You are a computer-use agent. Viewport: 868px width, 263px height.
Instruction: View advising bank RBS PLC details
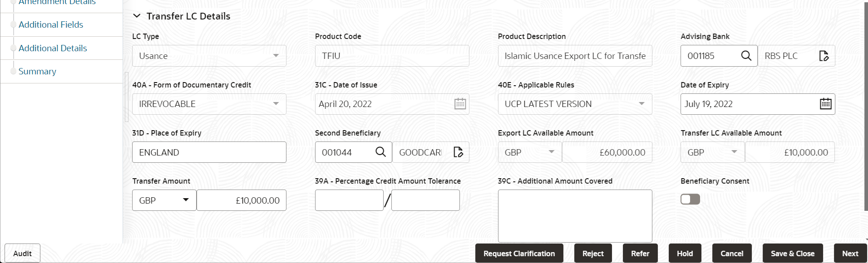(824, 55)
